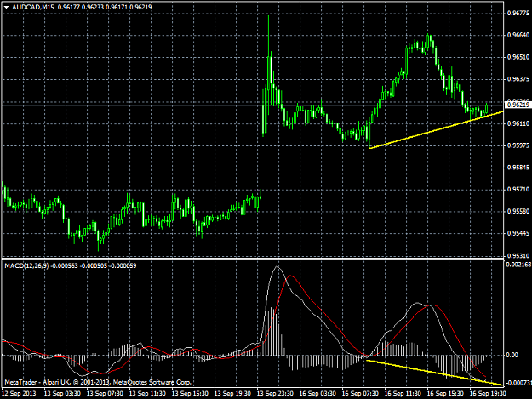Click price scale value 0.95975

click(x=518, y=145)
